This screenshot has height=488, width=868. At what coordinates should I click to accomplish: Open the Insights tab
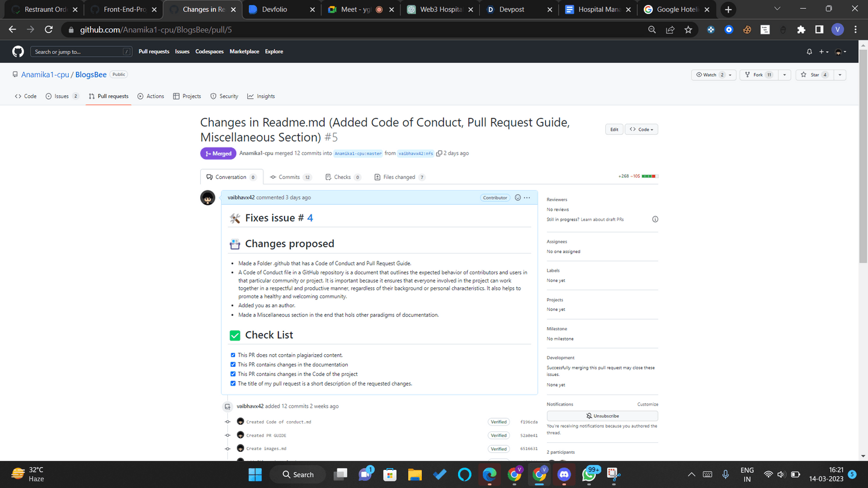pyautogui.click(x=261, y=96)
